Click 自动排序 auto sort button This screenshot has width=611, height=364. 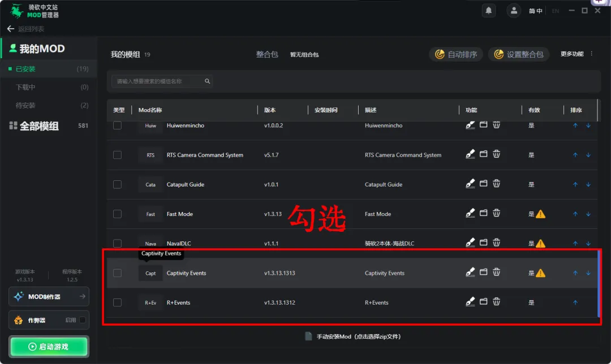(x=456, y=54)
